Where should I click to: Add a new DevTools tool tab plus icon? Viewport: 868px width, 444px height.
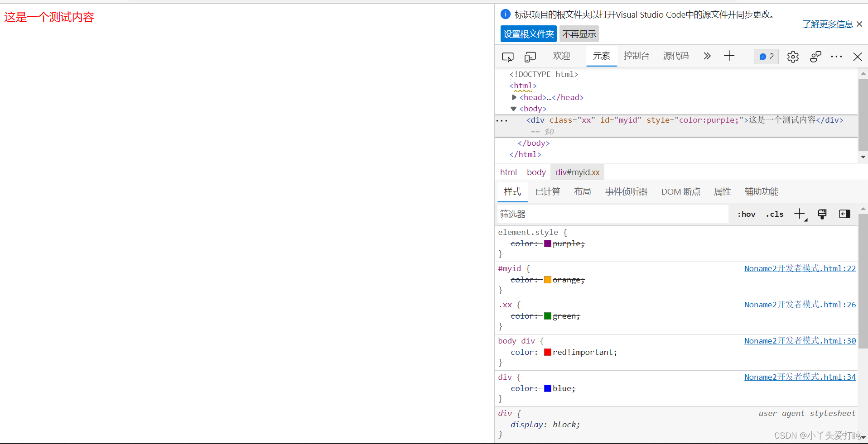coord(729,56)
